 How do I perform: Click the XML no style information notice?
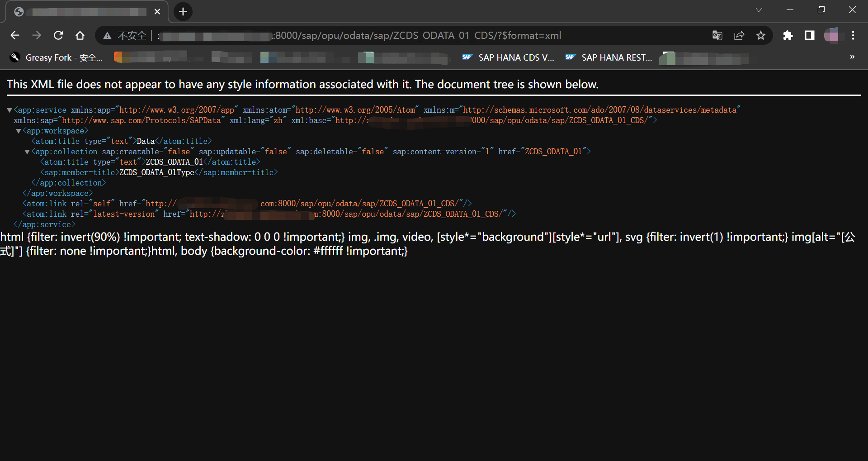click(302, 85)
